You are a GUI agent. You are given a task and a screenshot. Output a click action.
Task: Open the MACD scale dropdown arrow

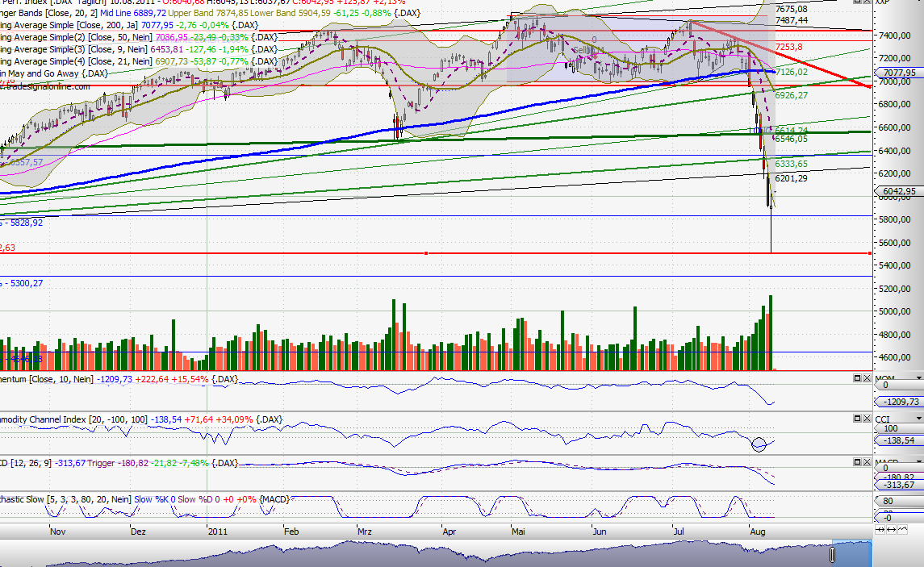[918, 461]
